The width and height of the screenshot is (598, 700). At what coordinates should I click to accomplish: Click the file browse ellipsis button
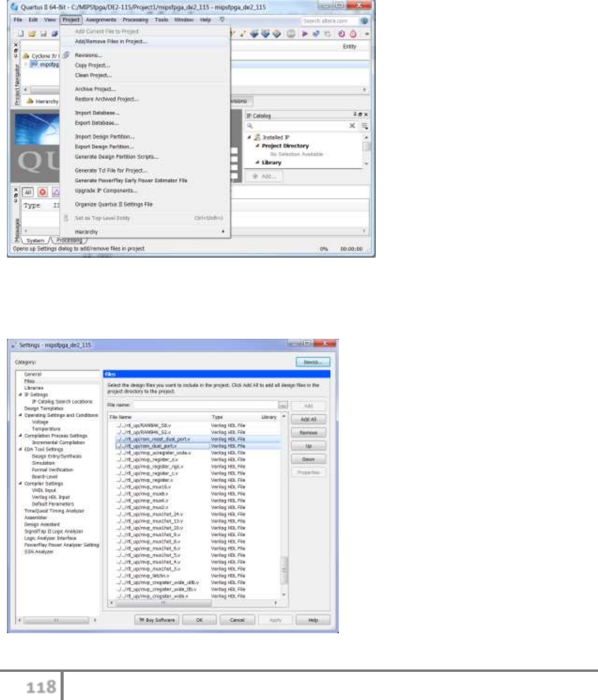[x=283, y=406]
